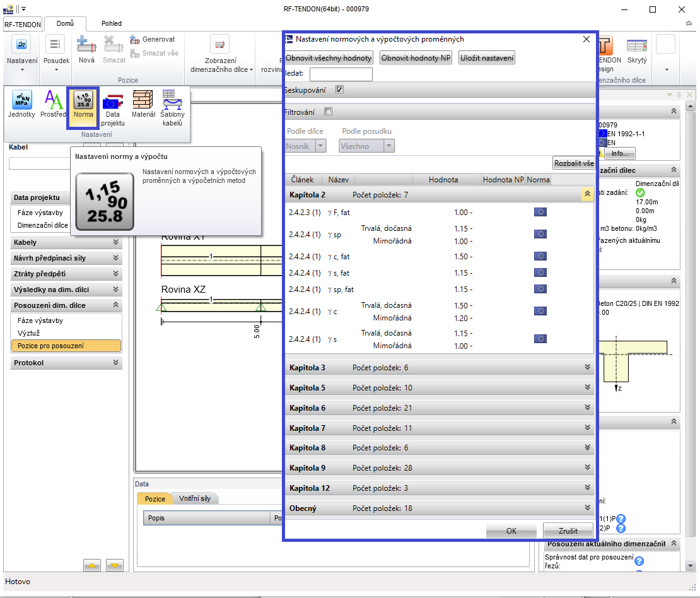Viewport: 700px width, 598px height.
Task: Click EU flag icon in γ s, fat row
Action: 540,273
